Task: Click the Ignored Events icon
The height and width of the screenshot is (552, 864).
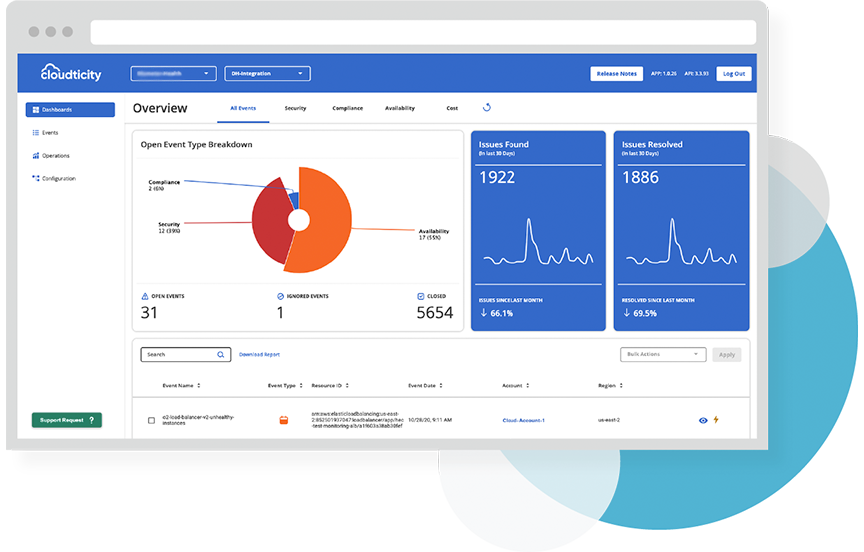Action: coord(280,296)
